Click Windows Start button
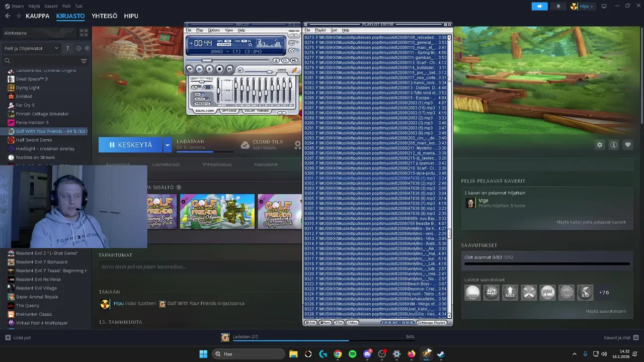 203,354
